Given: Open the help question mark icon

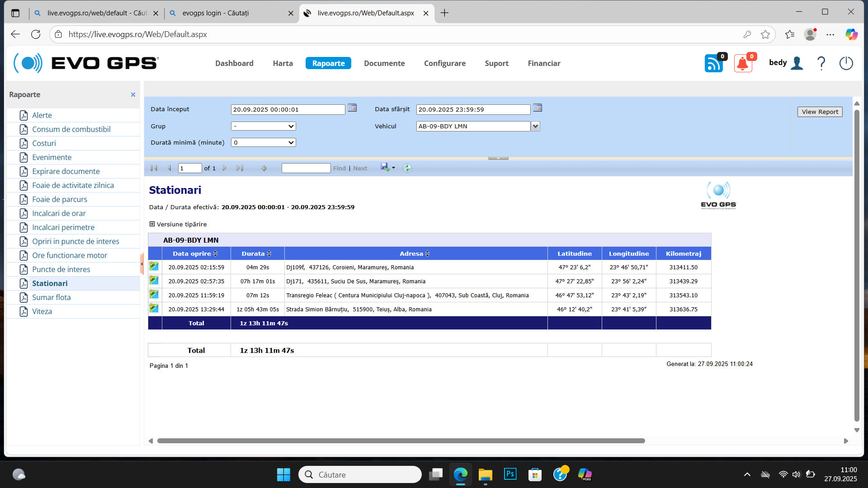Looking at the screenshot, I should tap(821, 63).
